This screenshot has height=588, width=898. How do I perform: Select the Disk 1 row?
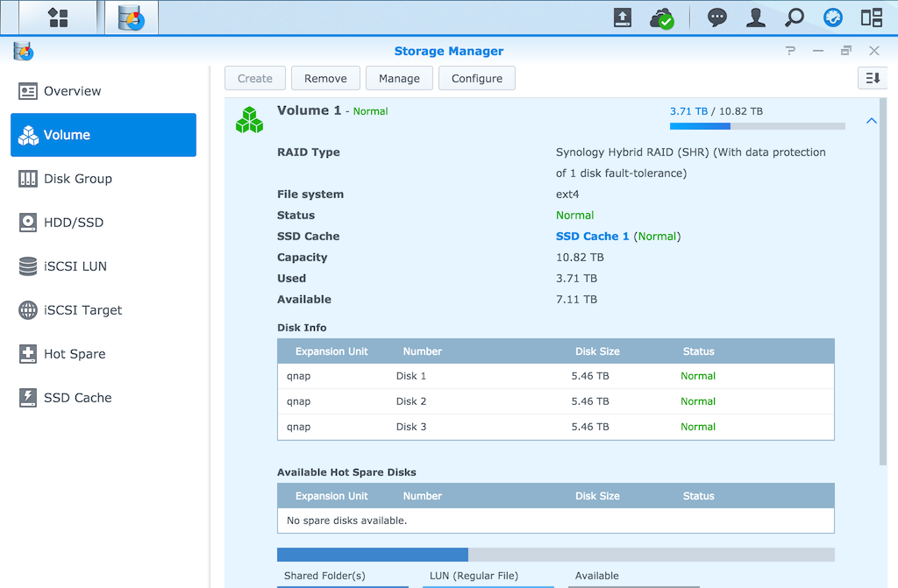(x=555, y=376)
